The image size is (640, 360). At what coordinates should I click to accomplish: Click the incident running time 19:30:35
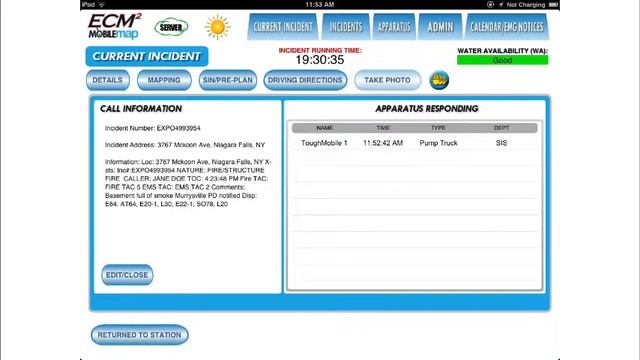[320, 60]
